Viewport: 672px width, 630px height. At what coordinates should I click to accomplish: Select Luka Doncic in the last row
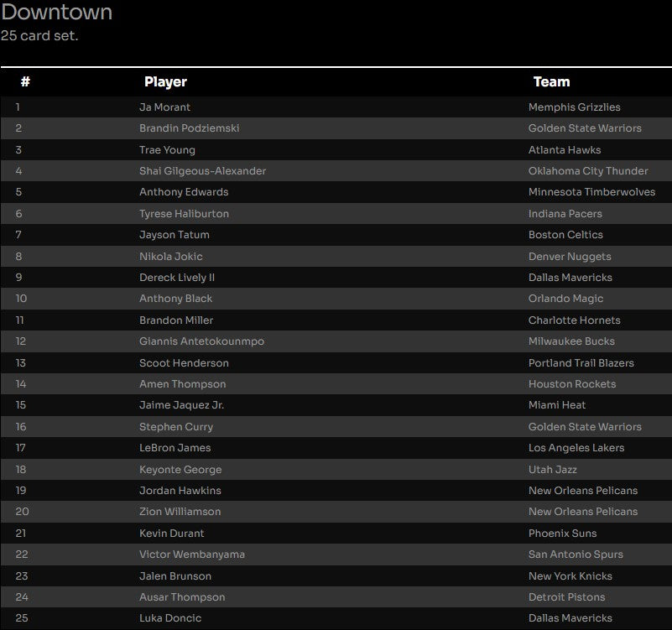click(x=170, y=618)
